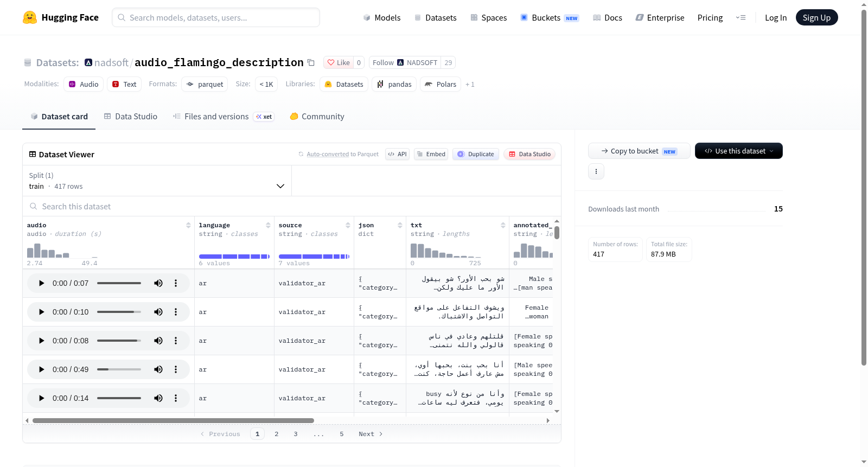868x467 pixels.
Task: Mute the 0:10 audio clip
Action: (158, 312)
